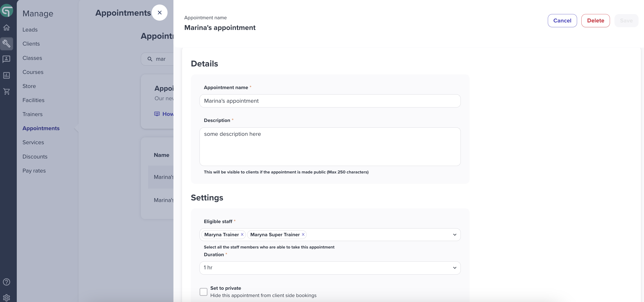Select the wrench Manage tools icon
Image resolution: width=644 pixels, height=302 pixels.
(7, 44)
